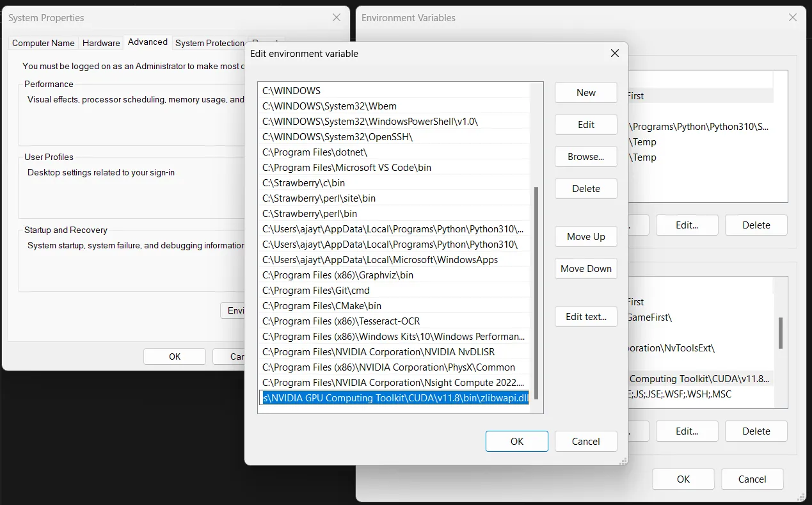
Task: Click Delete below the user variables list
Action: click(756, 225)
